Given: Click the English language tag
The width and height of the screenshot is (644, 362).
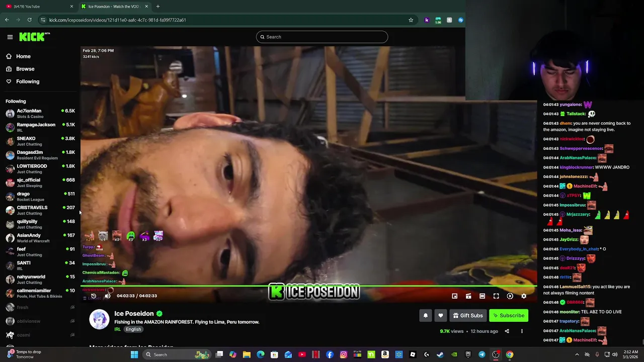Looking at the screenshot, I should (x=133, y=329).
